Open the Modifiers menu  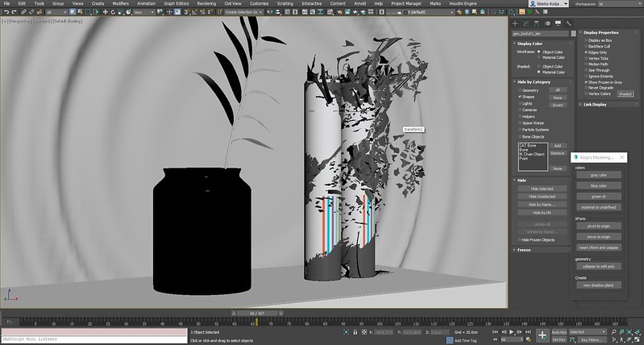pyautogui.click(x=120, y=3)
